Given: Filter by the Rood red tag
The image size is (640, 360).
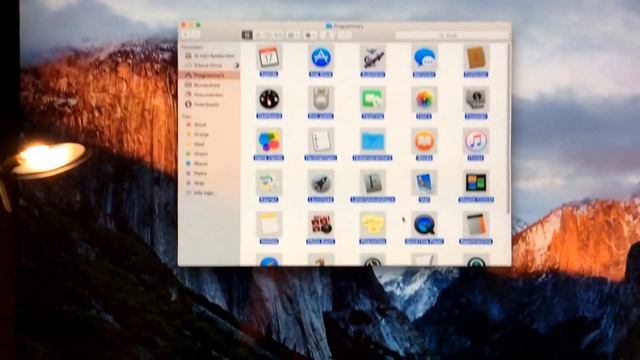Looking at the screenshot, I should (x=210, y=124).
